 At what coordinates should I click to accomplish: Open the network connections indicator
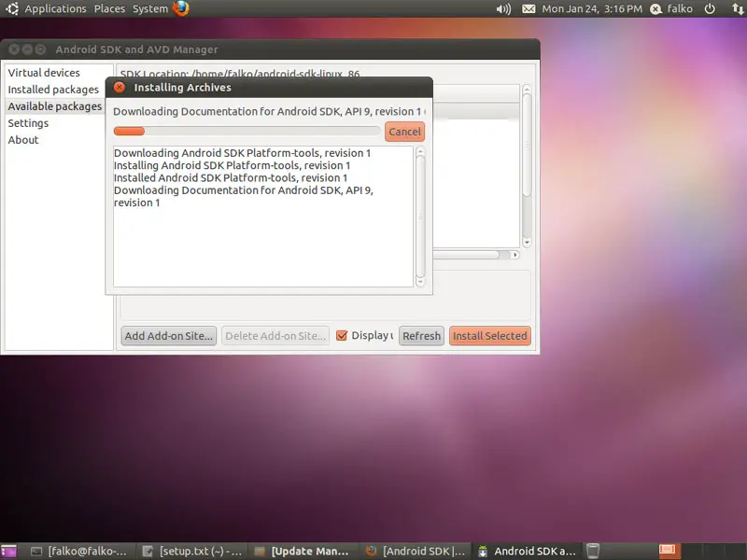tap(737, 9)
